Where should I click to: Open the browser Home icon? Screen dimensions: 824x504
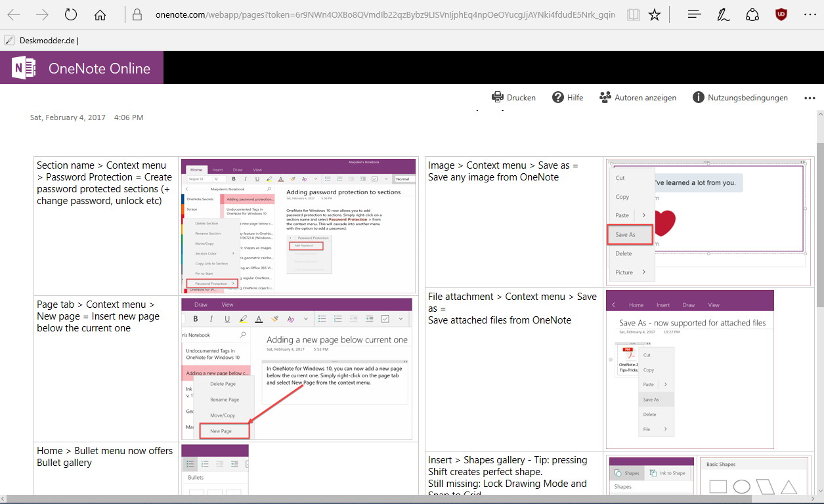(100, 14)
